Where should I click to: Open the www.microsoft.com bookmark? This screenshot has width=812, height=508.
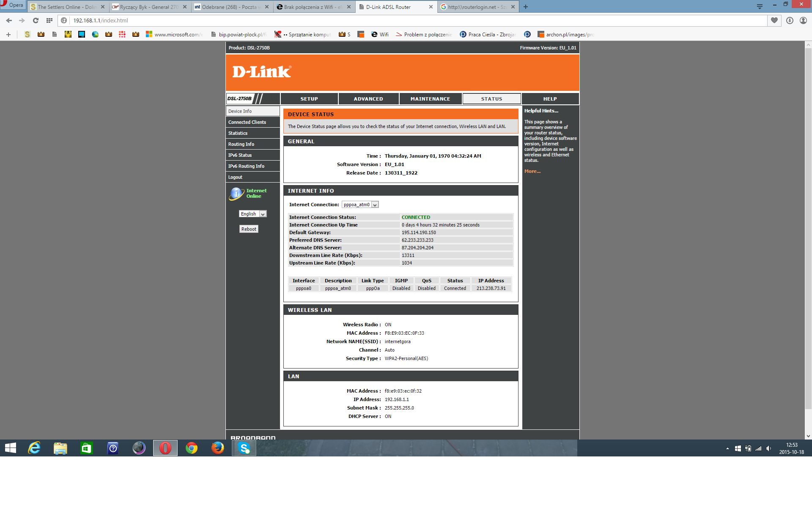pos(174,35)
